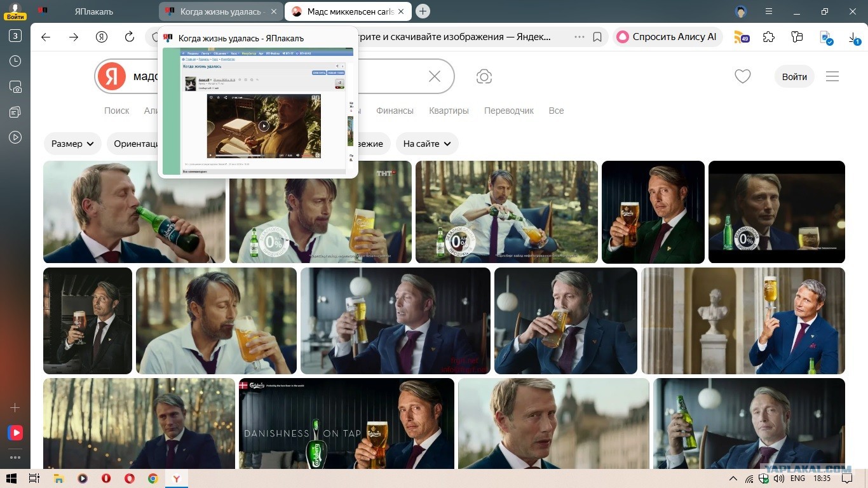Open the browser profile avatar

[741, 11]
